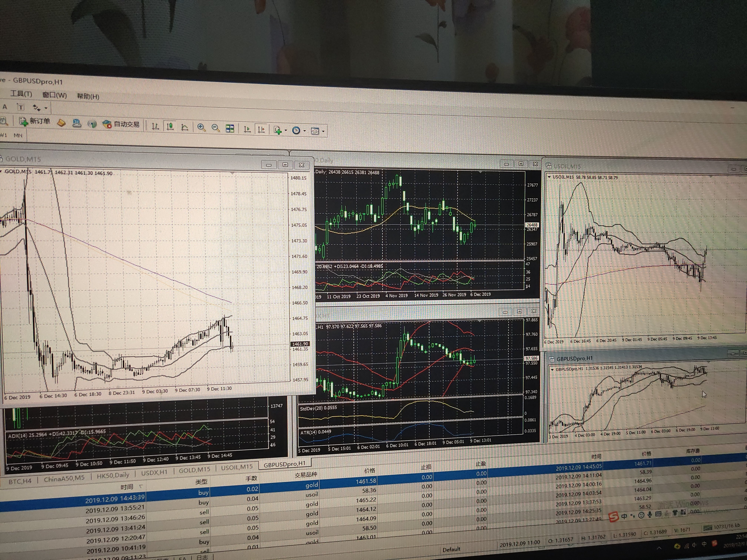Viewport: 747px width, 560px height.
Task: Open the 窗口(W) menu
Action: [x=54, y=95]
